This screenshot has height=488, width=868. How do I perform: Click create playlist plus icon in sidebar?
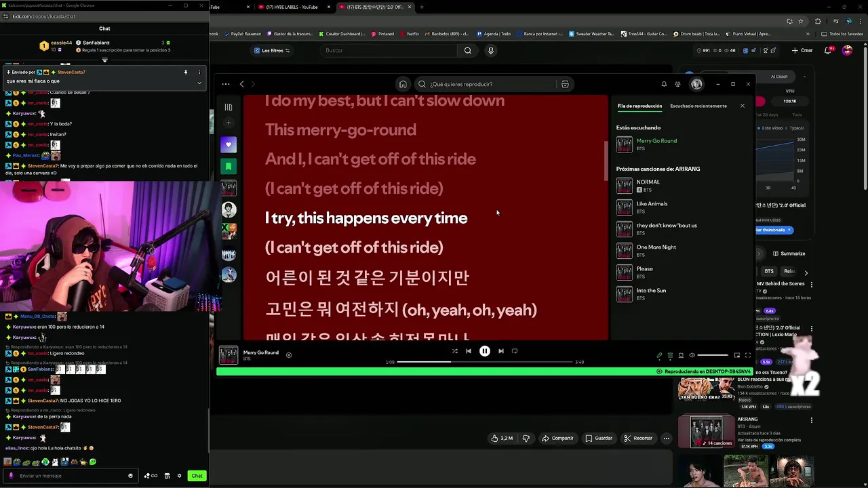click(x=229, y=123)
